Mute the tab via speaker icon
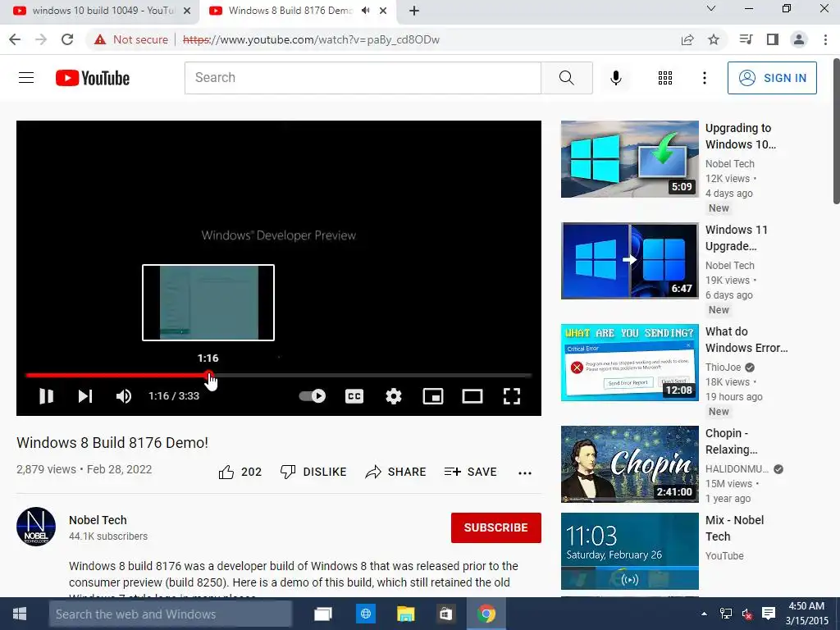This screenshot has height=630, width=840. tap(366, 10)
